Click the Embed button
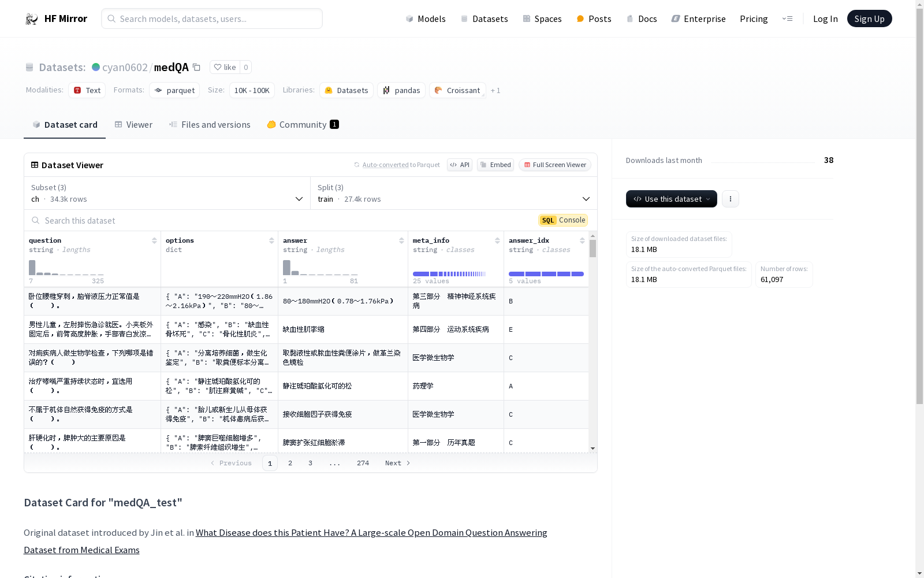 tap(495, 165)
